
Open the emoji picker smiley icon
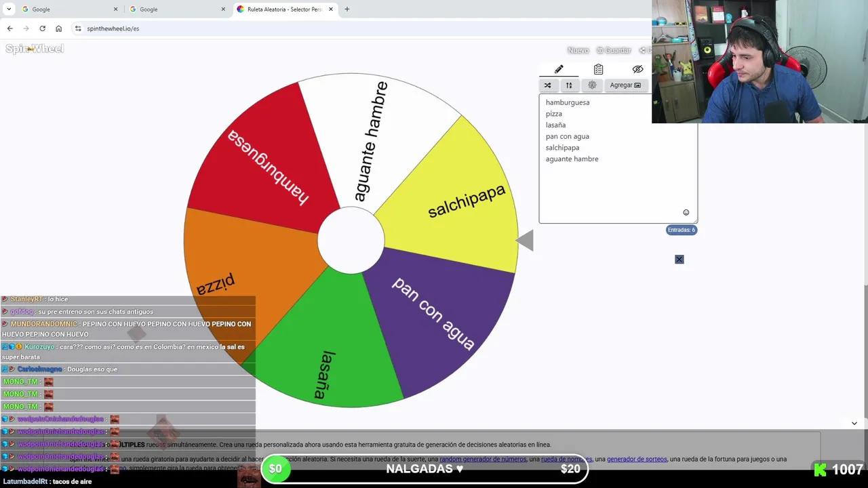(686, 213)
